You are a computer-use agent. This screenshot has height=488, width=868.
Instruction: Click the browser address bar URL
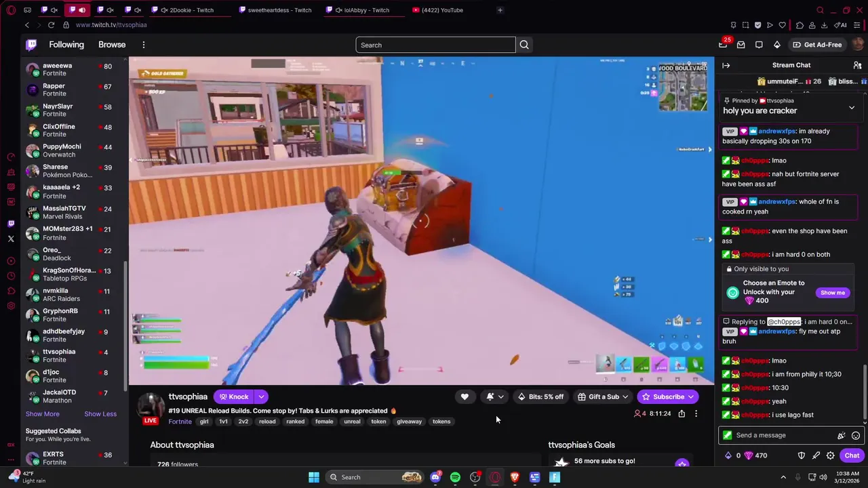[x=111, y=25]
